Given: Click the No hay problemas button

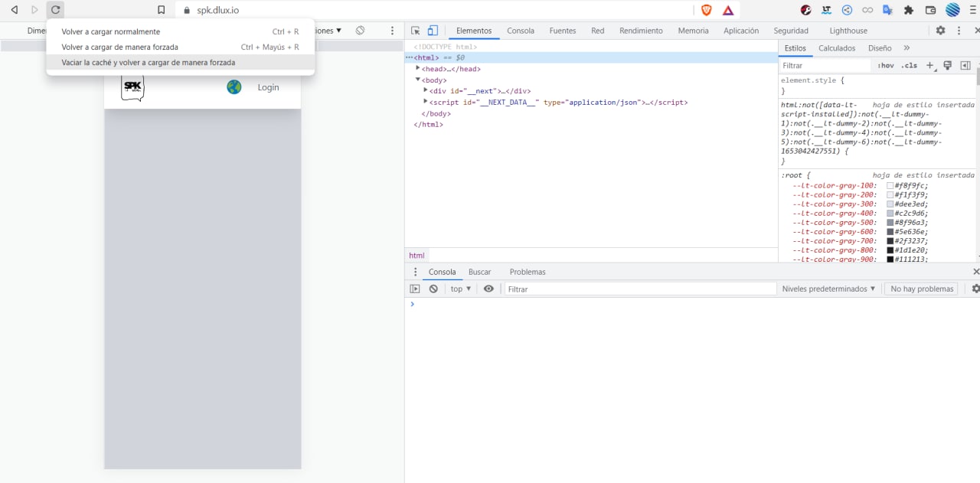Looking at the screenshot, I should (x=922, y=289).
